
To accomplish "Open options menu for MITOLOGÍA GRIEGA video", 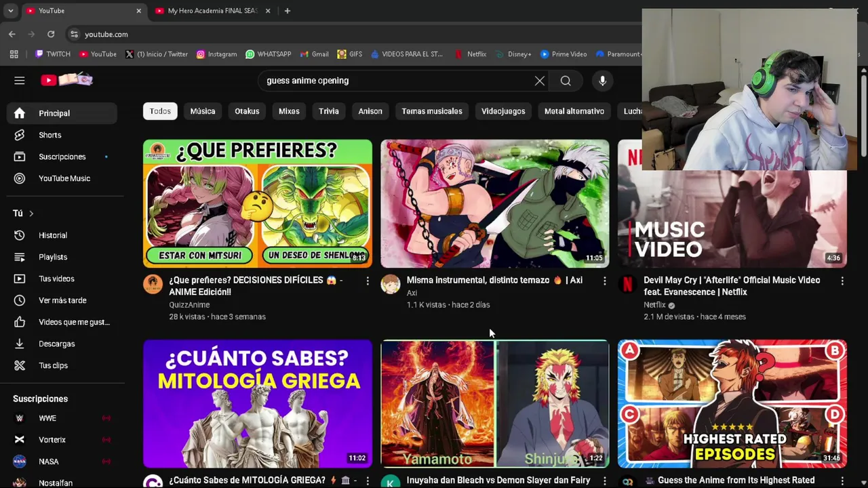I will pyautogui.click(x=368, y=481).
